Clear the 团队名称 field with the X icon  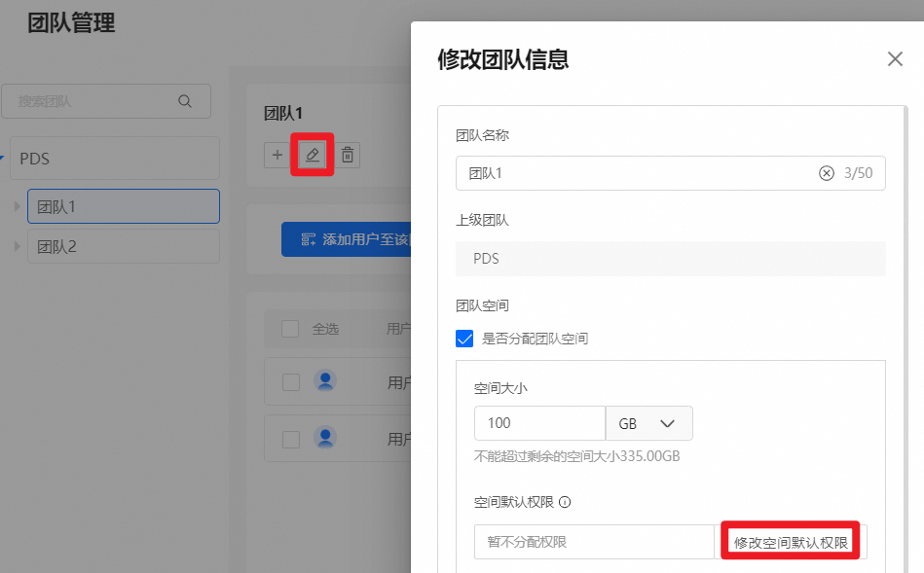(x=827, y=173)
